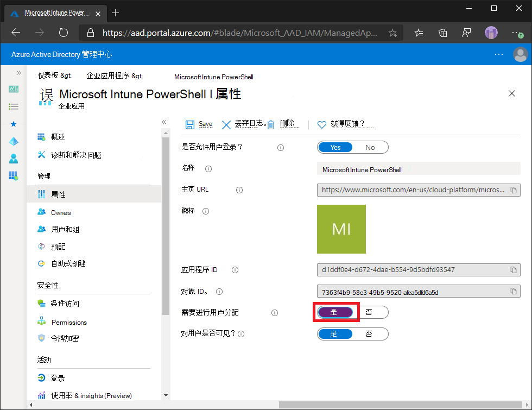The width and height of the screenshot is (532, 410).
Task: Open Azure portal ellipsis menu in header
Action: point(499,54)
